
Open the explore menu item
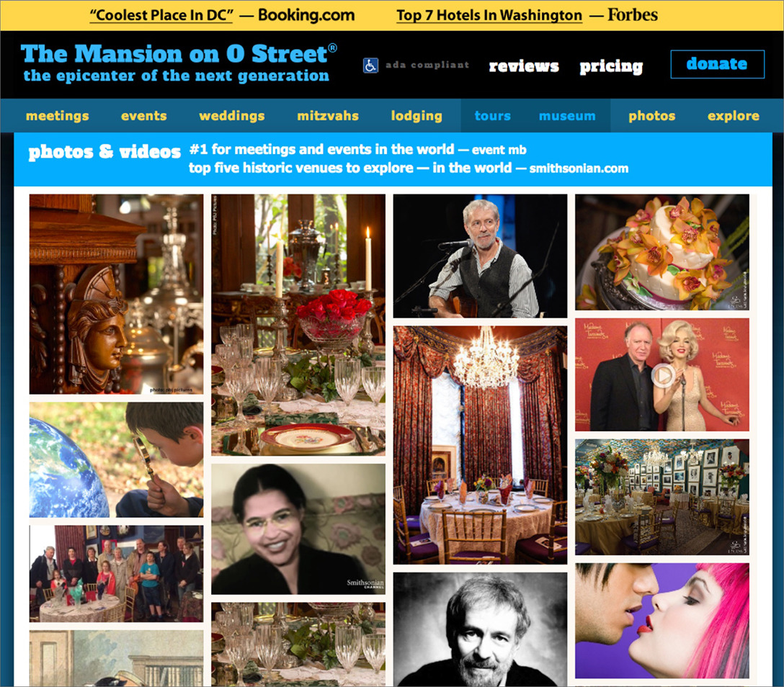[x=734, y=116]
